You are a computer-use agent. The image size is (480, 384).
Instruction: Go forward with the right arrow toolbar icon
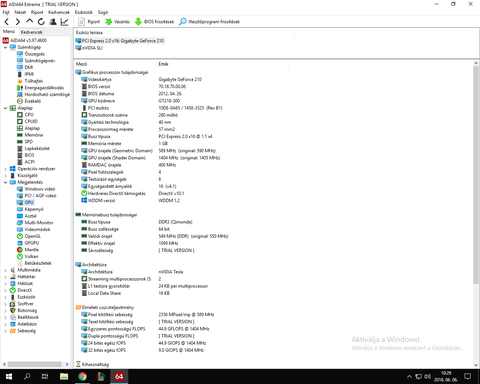[18, 22]
